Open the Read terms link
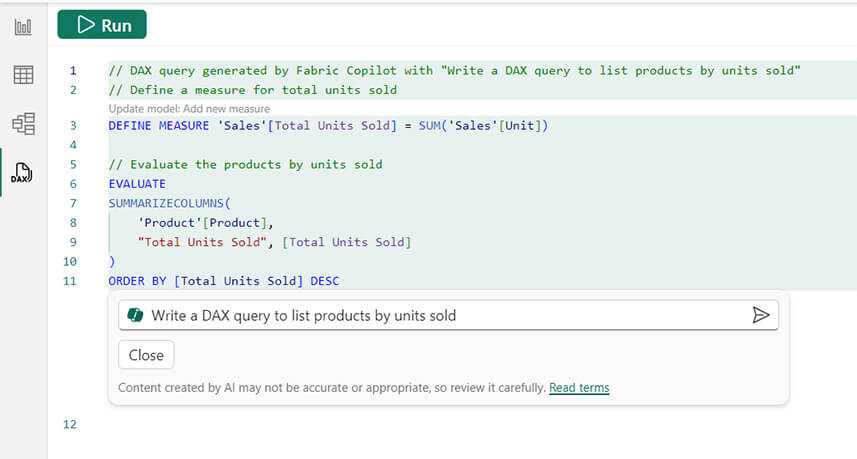857x459 pixels. pyautogui.click(x=579, y=387)
